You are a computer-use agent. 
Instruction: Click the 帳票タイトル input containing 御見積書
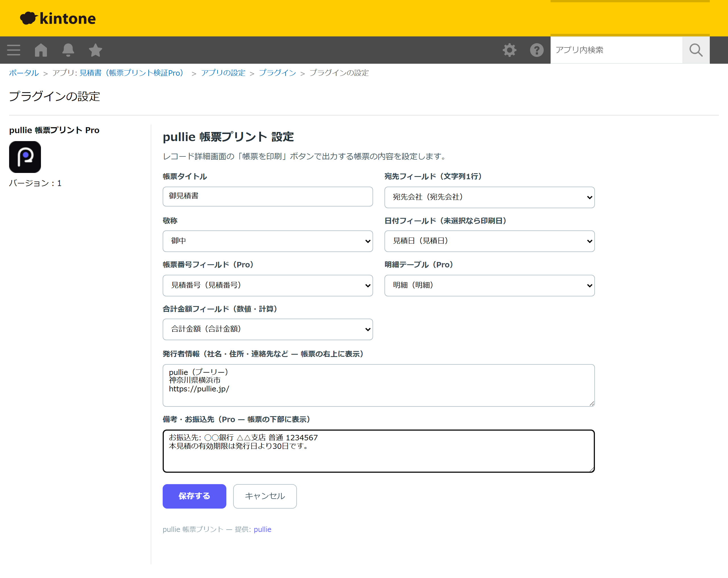pyautogui.click(x=268, y=196)
